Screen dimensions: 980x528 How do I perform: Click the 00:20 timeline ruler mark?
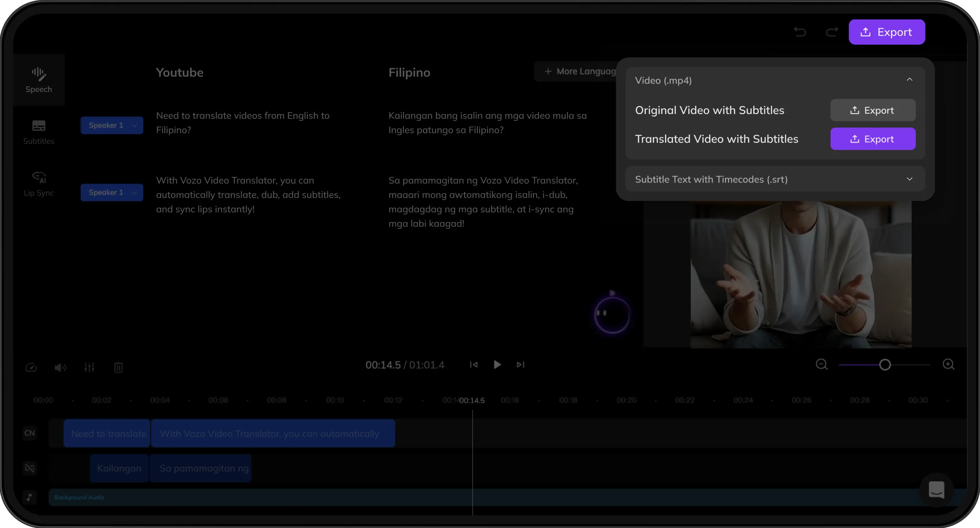[x=626, y=401]
